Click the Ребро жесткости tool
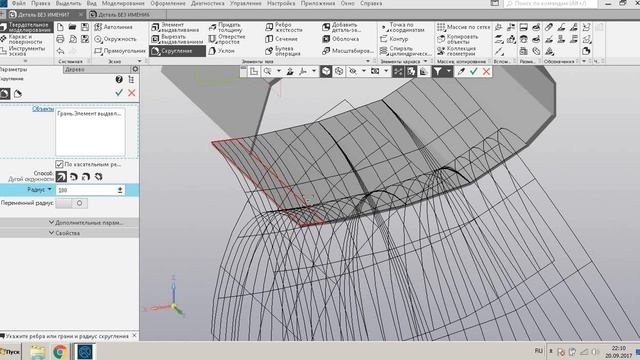The height and width of the screenshot is (360, 640). click(284, 27)
